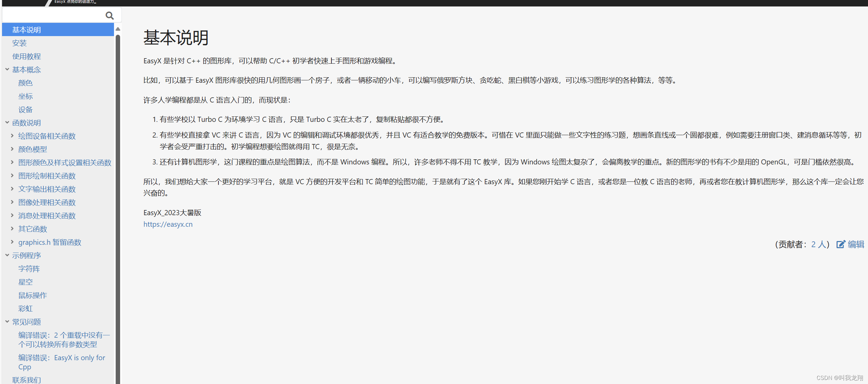This screenshot has height=384, width=868.
Task: Open the 联系我们 page
Action: [x=27, y=380]
